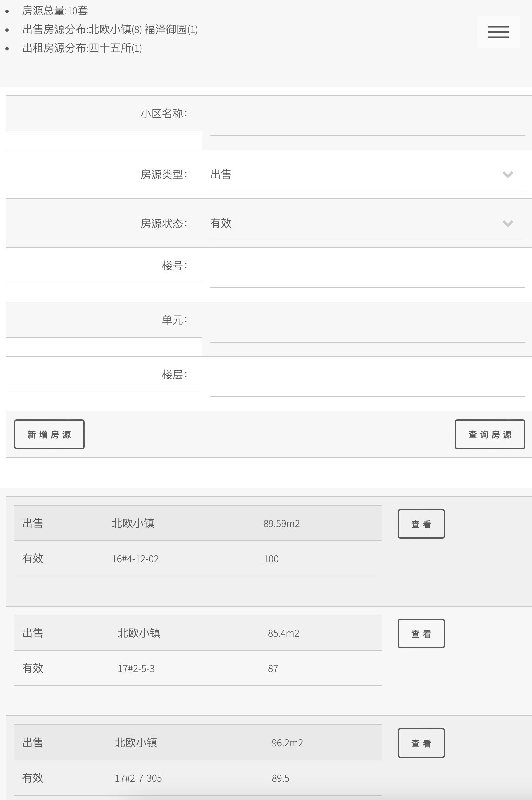Click 查看 for listing 17#2-5-3
The image size is (532, 800).
(x=421, y=634)
